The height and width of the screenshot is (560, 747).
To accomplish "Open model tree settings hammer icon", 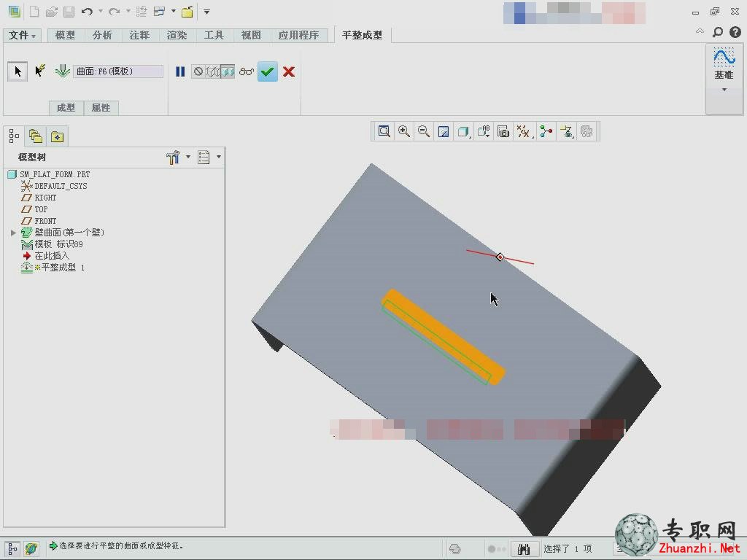I will pyautogui.click(x=174, y=157).
